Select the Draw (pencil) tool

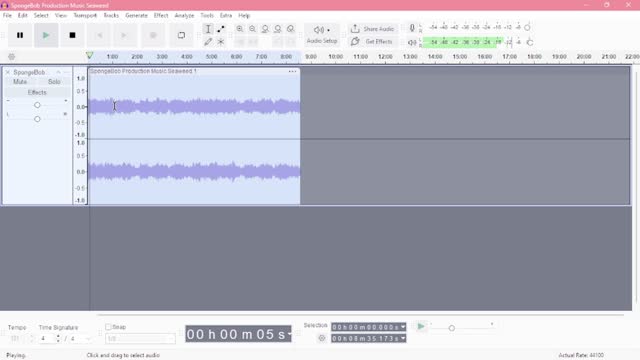[x=208, y=42]
